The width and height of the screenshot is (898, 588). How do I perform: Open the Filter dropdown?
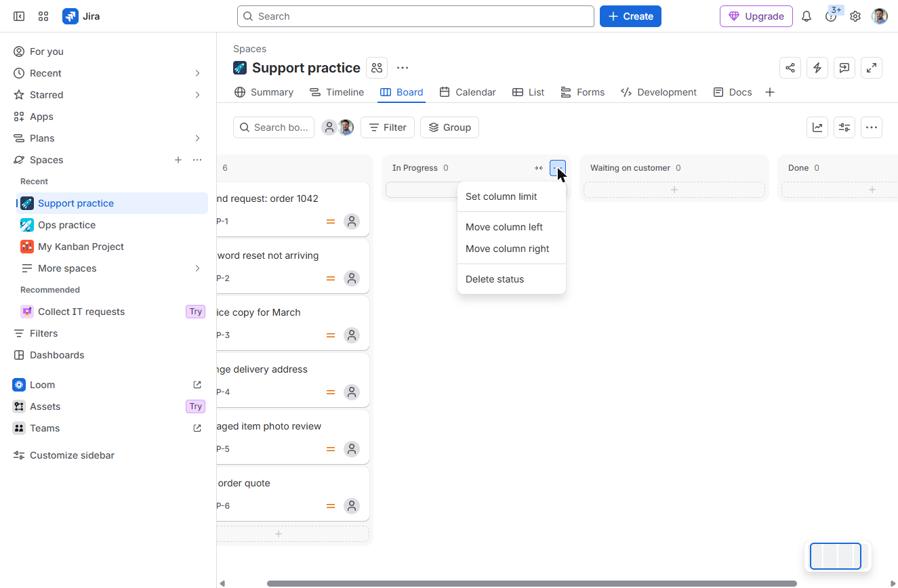click(388, 127)
